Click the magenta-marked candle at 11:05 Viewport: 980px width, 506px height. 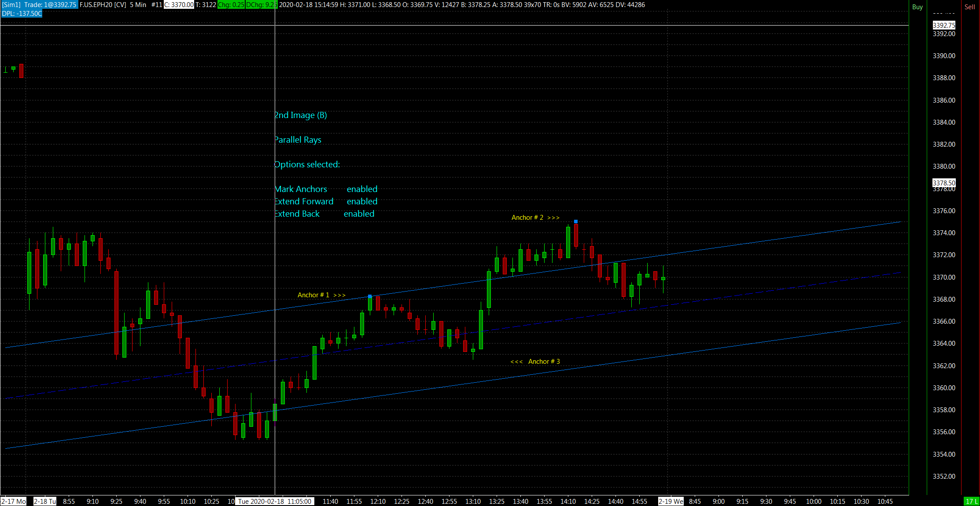coord(275,413)
